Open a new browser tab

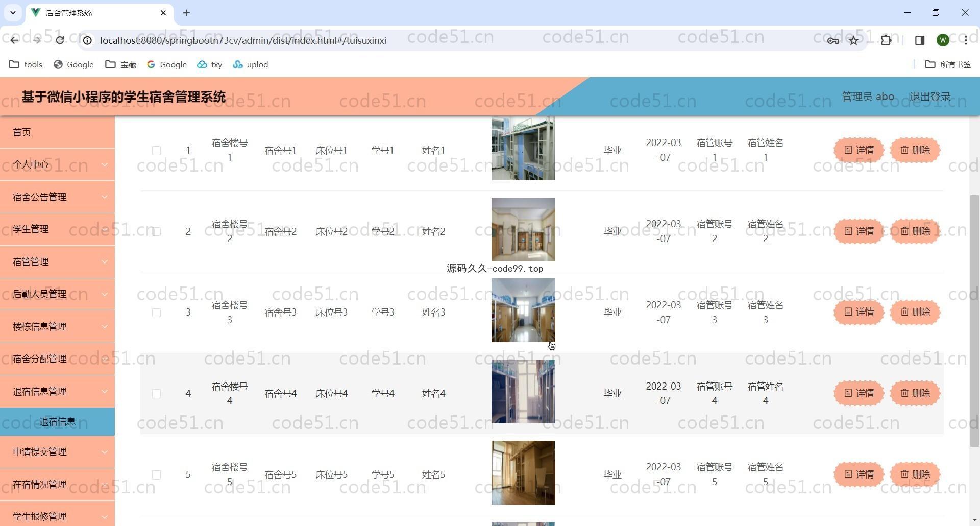coord(186,13)
